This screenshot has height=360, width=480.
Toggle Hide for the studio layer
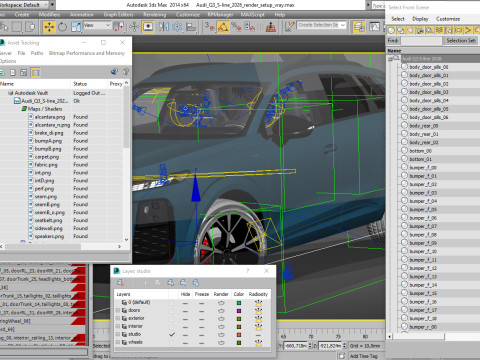coord(185,335)
